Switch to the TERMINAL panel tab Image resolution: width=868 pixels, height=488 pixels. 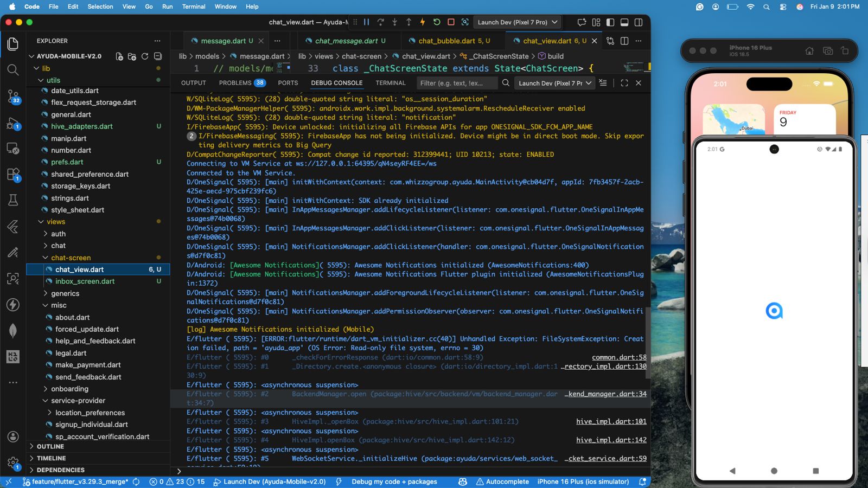[x=391, y=83]
